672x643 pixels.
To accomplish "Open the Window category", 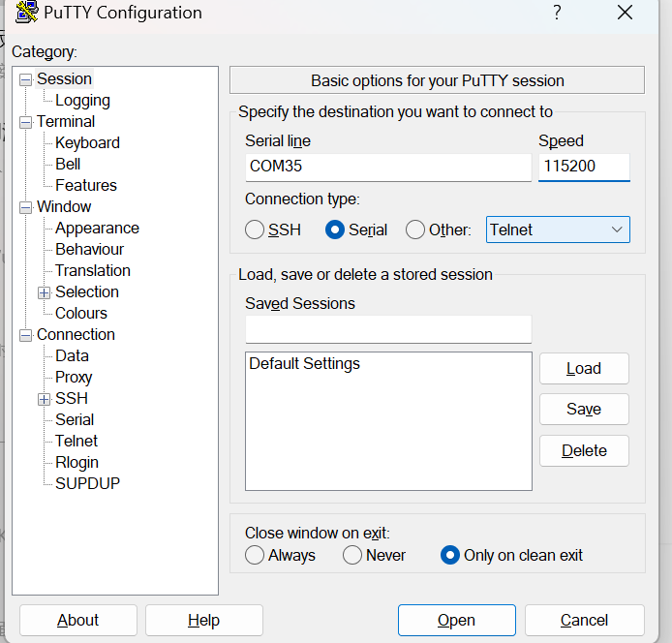I will (64, 207).
